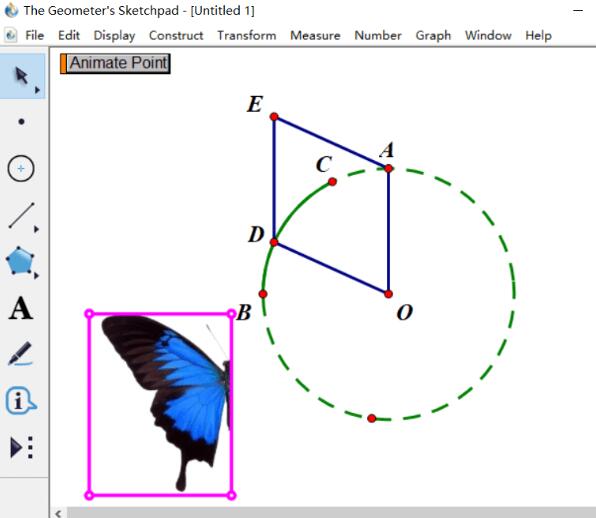Expand the Polygon tool flyout triangle
The height and width of the screenshot is (518, 596).
tap(36, 276)
